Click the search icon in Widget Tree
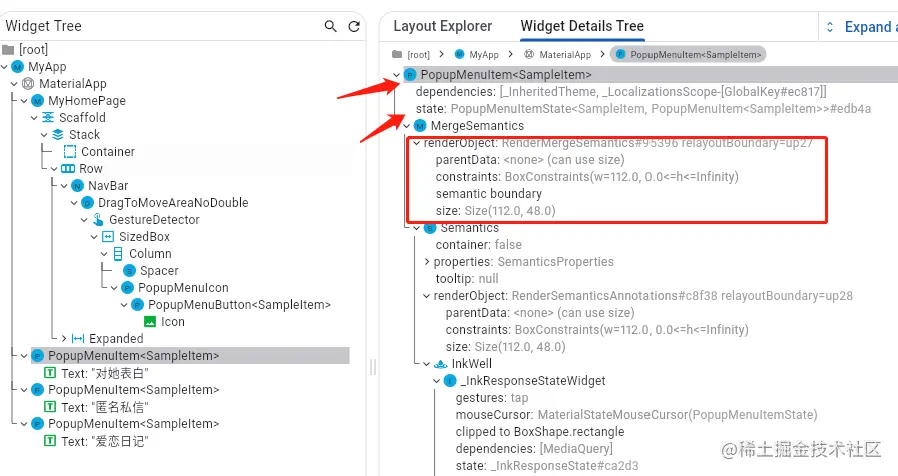 [330, 26]
